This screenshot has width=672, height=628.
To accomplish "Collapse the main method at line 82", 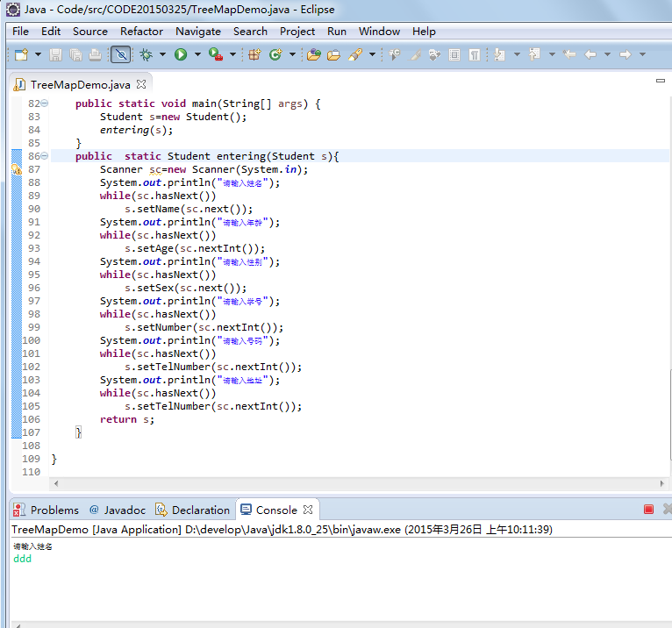I will [44, 103].
